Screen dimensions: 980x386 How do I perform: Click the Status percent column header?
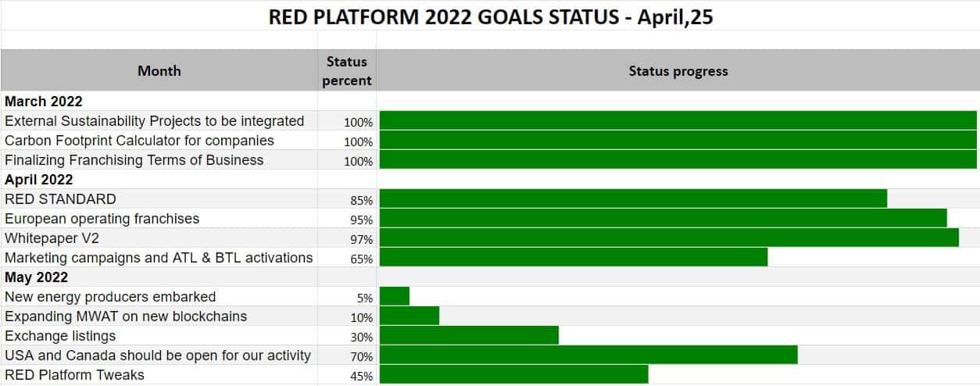348,70
